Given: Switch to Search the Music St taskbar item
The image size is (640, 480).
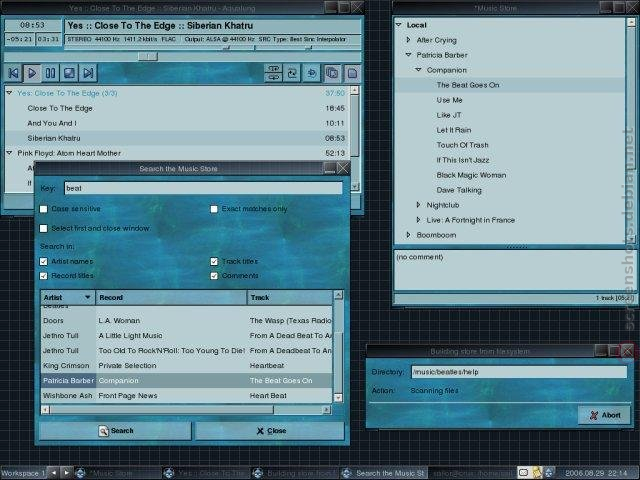Looking at the screenshot, I should point(383,473).
